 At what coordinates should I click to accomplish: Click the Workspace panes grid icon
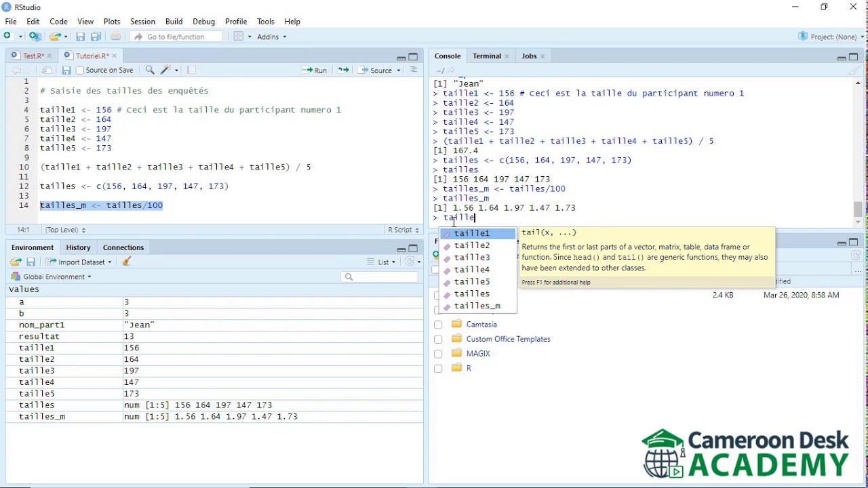(x=238, y=37)
